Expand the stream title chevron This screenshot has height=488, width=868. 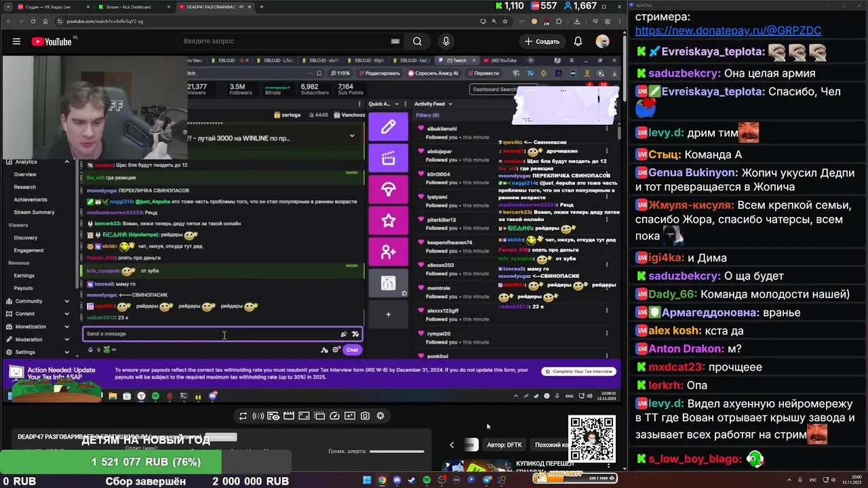(352, 136)
